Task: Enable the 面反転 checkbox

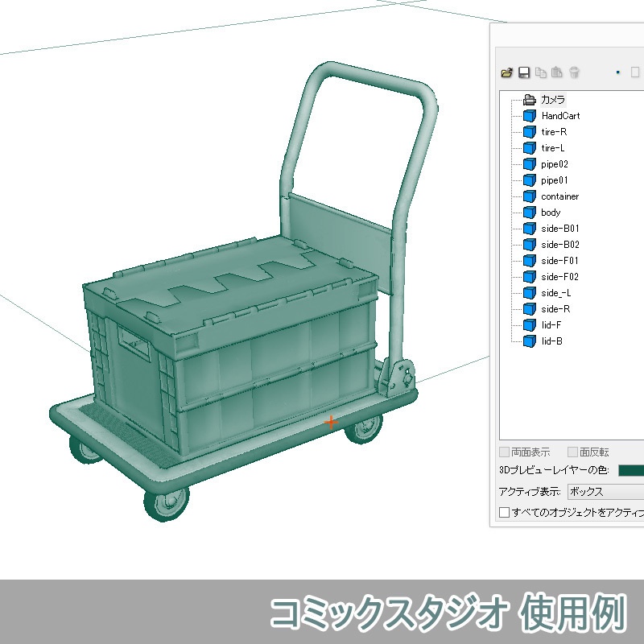Action: tap(572, 452)
